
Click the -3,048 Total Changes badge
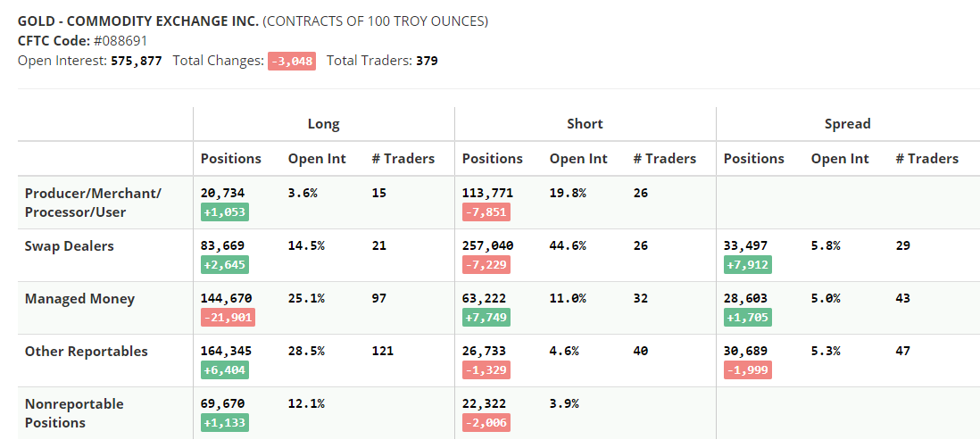point(292,61)
